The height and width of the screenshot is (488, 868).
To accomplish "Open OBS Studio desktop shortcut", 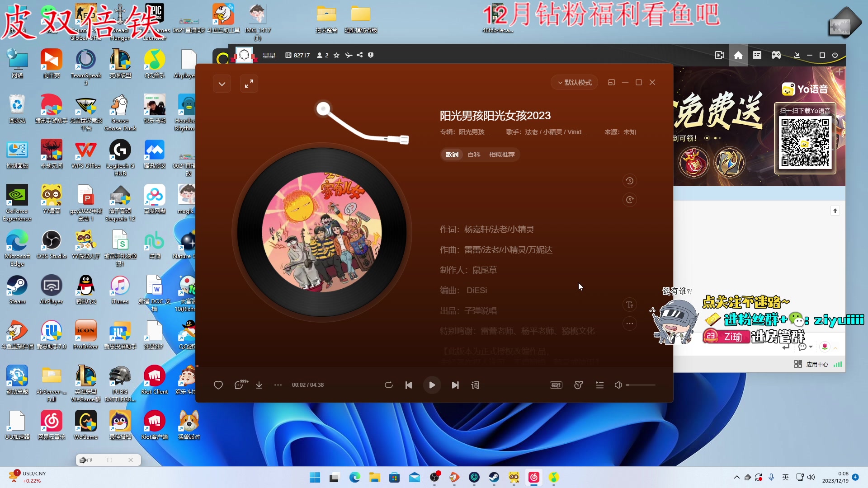I will click(x=52, y=245).
